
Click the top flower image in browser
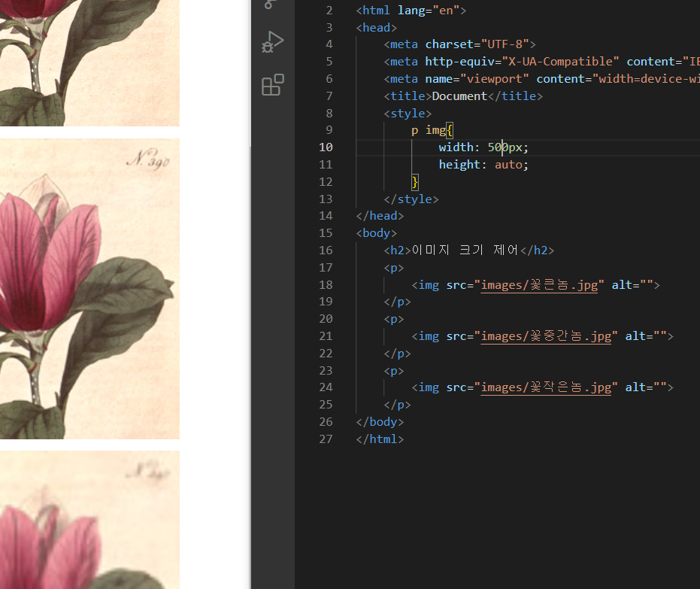[x=89, y=63]
